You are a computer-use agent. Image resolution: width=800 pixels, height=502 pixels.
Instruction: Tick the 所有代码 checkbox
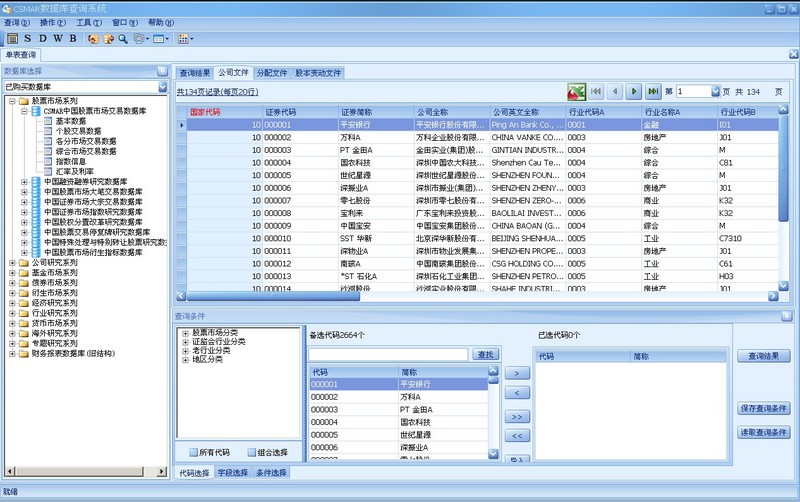(193, 453)
